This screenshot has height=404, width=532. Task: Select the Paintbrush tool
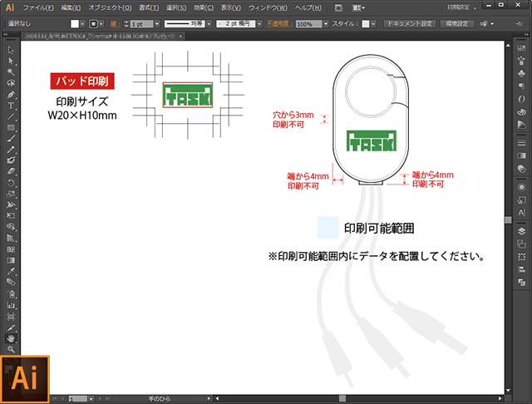click(x=11, y=138)
